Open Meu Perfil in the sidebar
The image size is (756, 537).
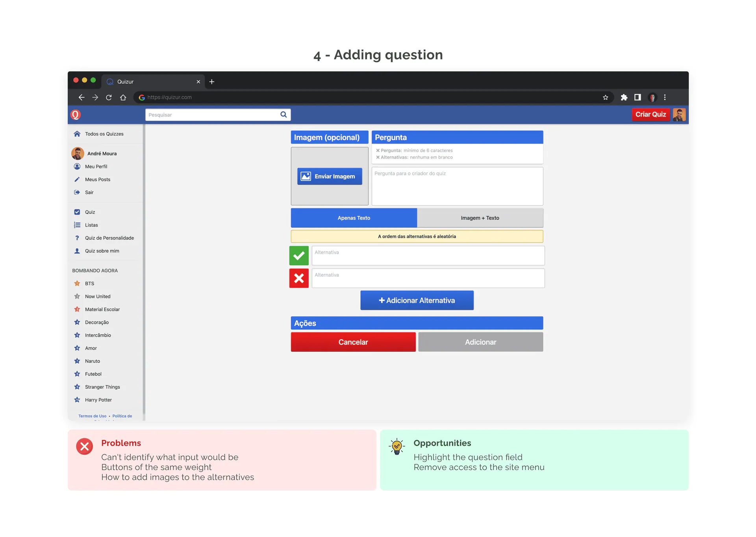click(96, 166)
